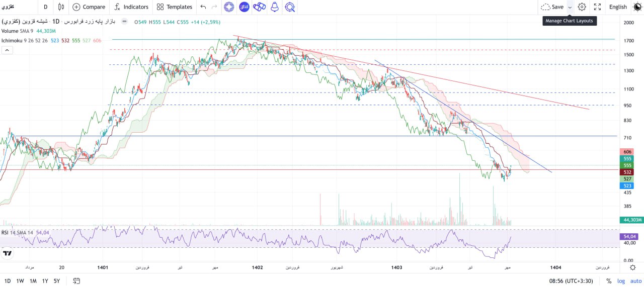
Task: Click the redo arrow in toolbar
Action: coord(215,7)
